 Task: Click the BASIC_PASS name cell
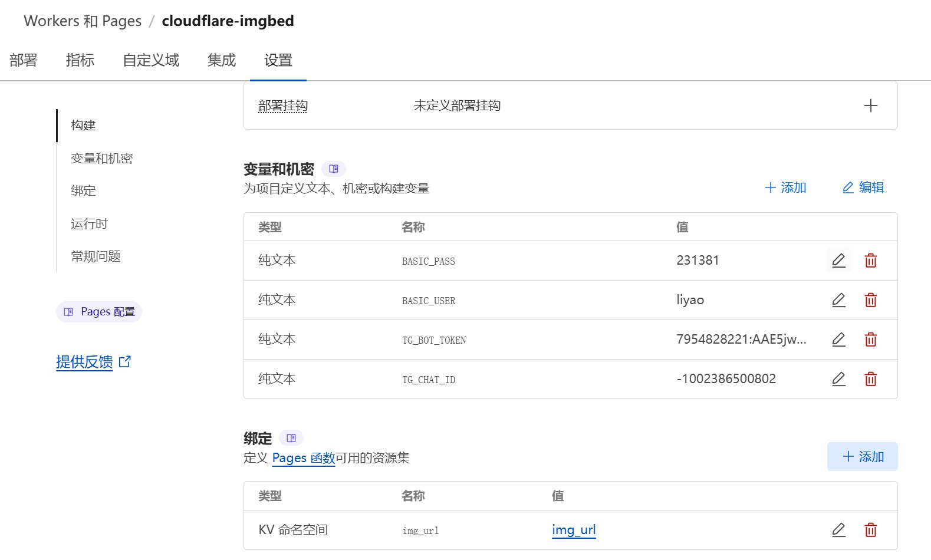(x=429, y=261)
